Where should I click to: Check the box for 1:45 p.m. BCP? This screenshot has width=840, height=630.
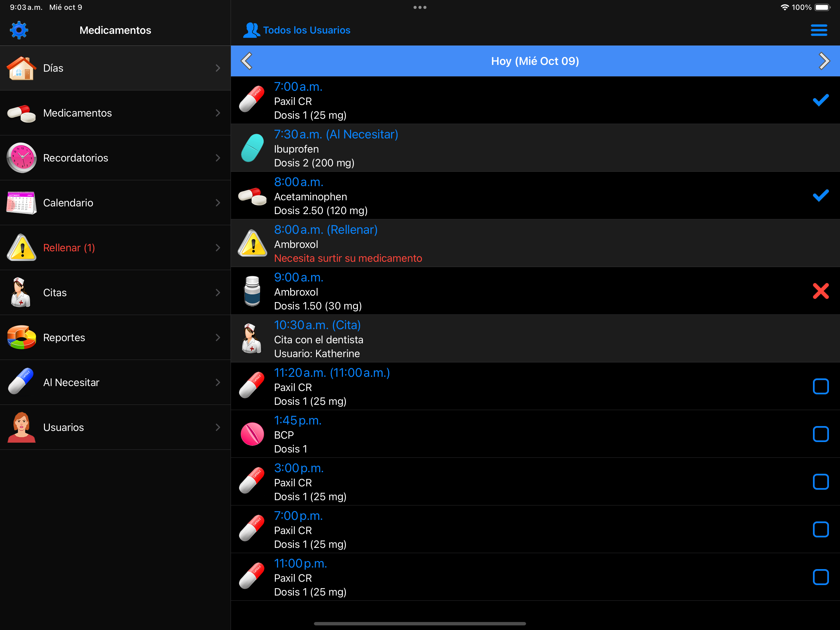[x=821, y=434]
